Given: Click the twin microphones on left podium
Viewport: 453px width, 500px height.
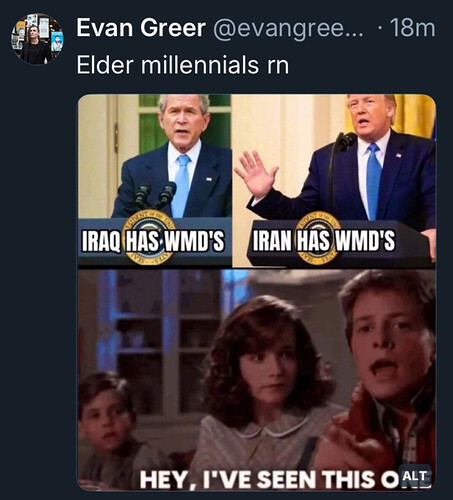Looking at the screenshot, I should coord(156,196).
